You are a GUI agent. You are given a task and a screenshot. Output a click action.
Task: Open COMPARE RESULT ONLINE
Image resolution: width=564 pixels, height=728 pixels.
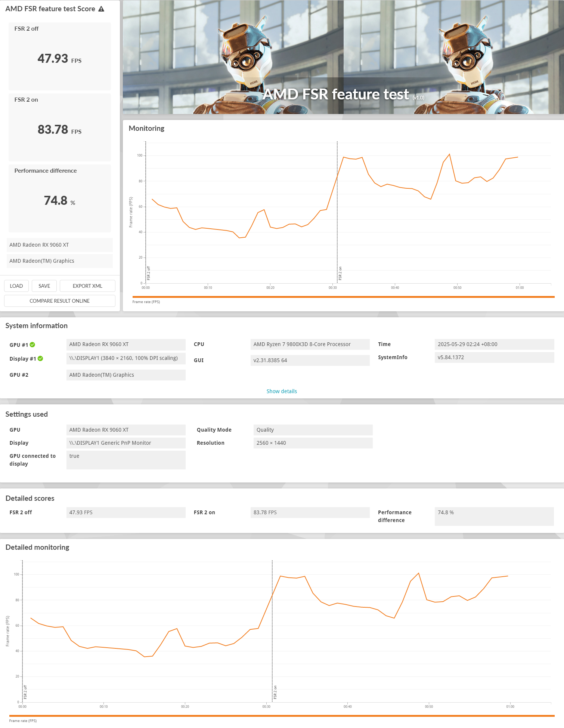click(60, 301)
